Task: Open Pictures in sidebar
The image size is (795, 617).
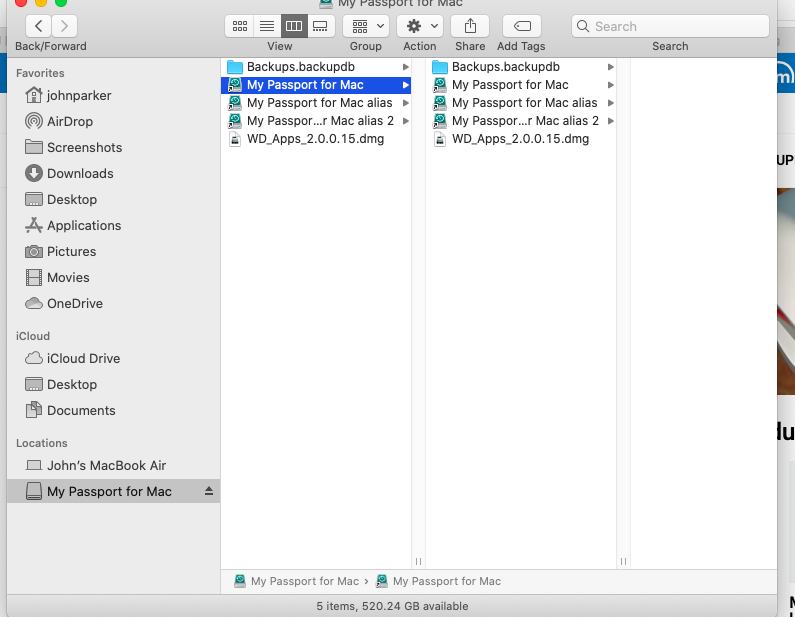Action: pos(114,251)
